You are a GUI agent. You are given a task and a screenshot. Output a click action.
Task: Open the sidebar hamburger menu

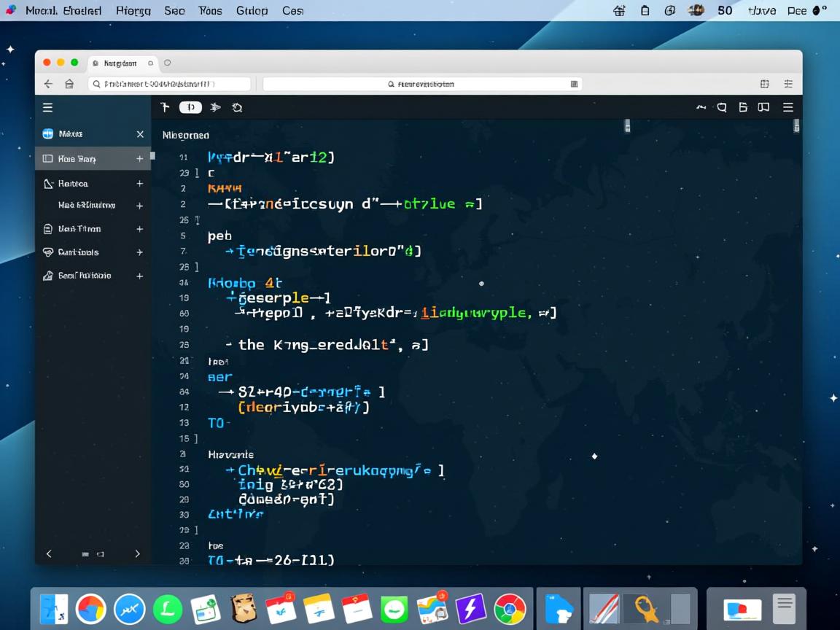47,107
